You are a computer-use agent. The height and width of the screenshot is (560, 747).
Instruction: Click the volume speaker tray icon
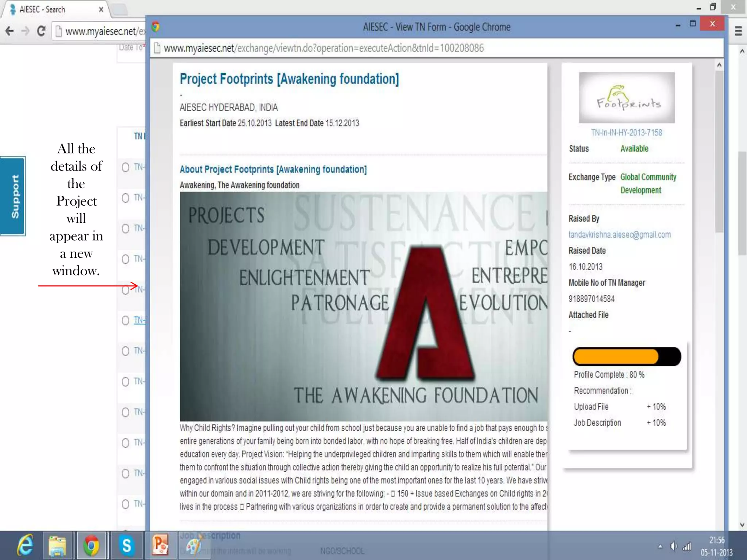click(x=673, y=546)
